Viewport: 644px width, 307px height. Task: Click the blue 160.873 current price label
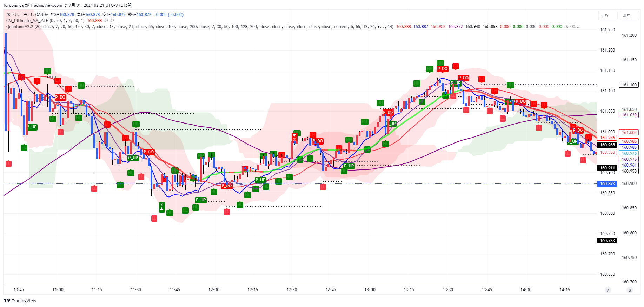click(x=607, y=184)
